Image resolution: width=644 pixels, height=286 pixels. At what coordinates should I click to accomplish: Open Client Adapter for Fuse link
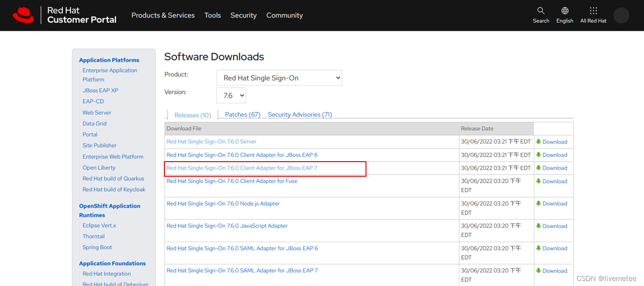pos(232,181)
